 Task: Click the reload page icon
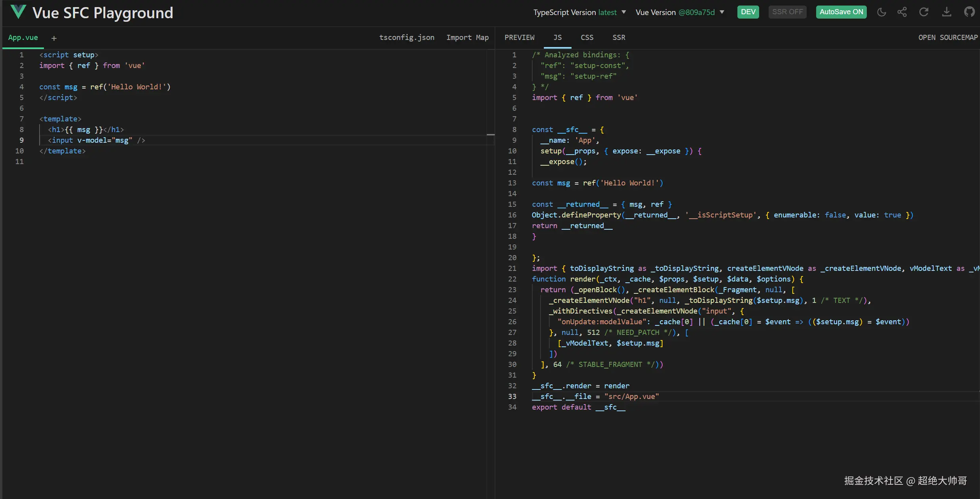tap(924, 12)
